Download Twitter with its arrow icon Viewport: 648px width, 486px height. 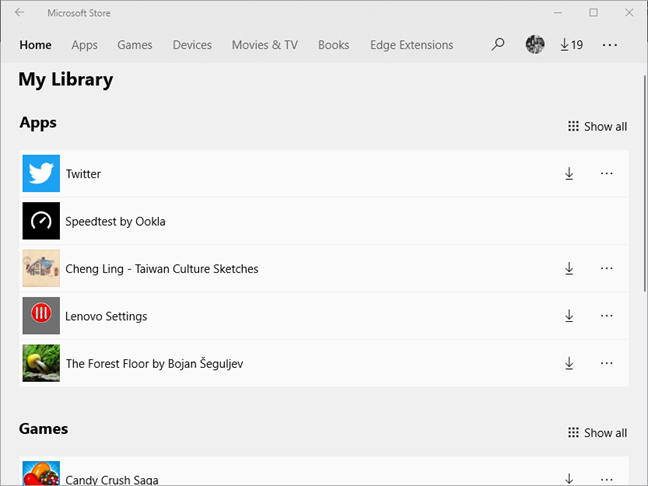(x=569, y=174)
